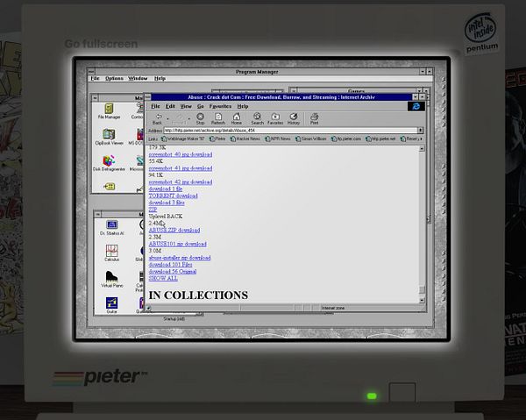The width and height of the screenshot is (526, 420).
Task: Open Program Manager's File menu
Action: pos(95,79)
